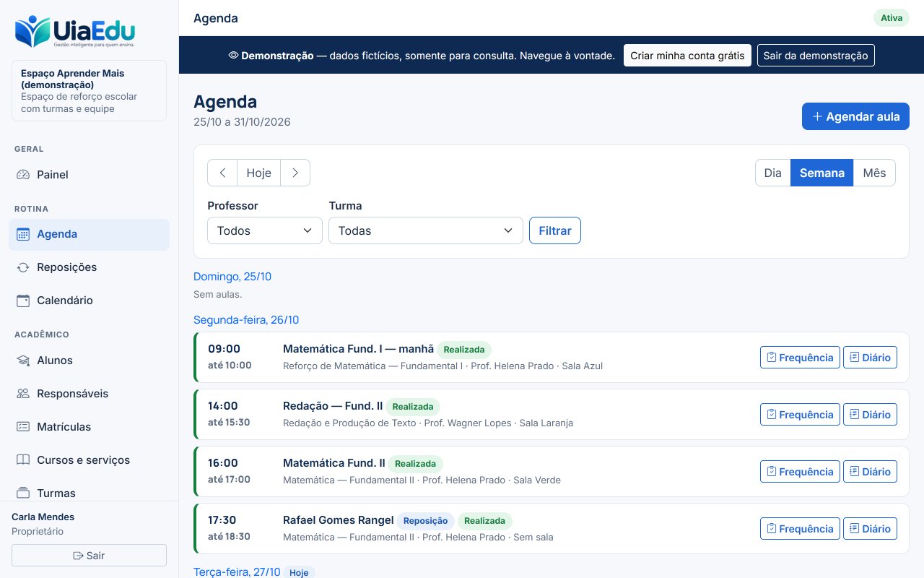The width and height of the screenshot is (924, 578).
Task: Click Sair da demonstração
Action: (816, 56)
